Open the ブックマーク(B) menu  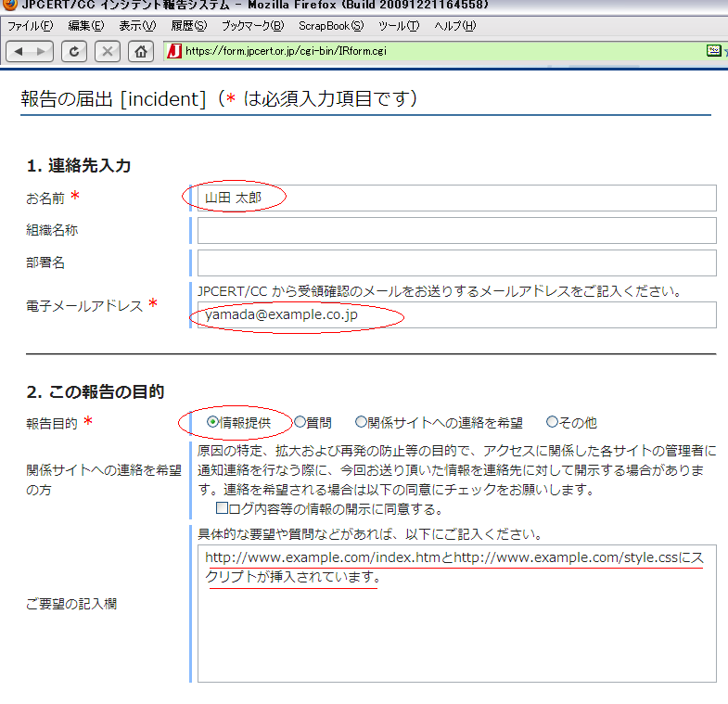252,26
